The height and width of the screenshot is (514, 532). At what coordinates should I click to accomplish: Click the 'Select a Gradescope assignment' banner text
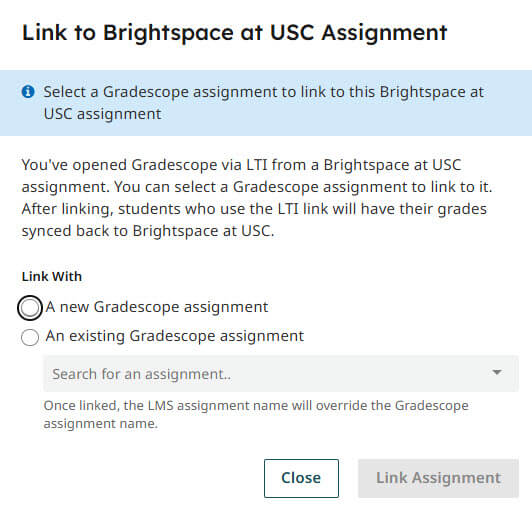(x=263, y=92)
